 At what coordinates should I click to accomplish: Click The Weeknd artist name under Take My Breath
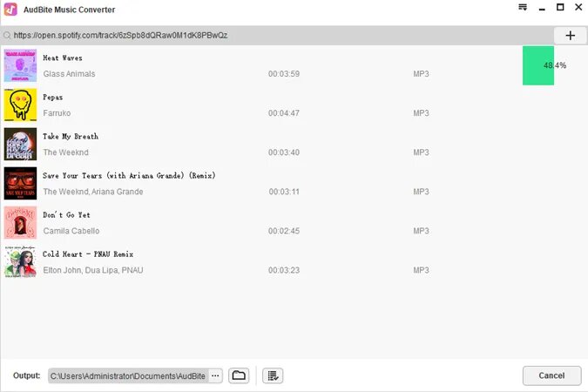pyautogui.click(x=65, y=152)
